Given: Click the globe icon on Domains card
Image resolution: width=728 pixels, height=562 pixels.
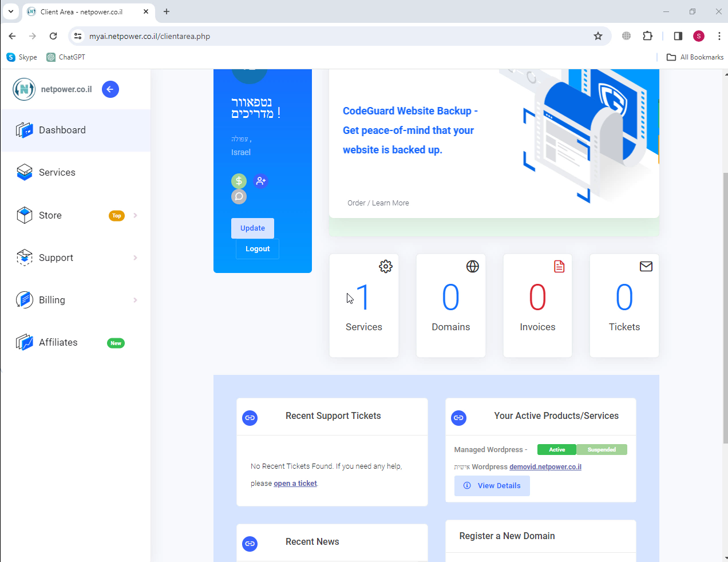Looking at the screenshot, I should tap(473, 267).
